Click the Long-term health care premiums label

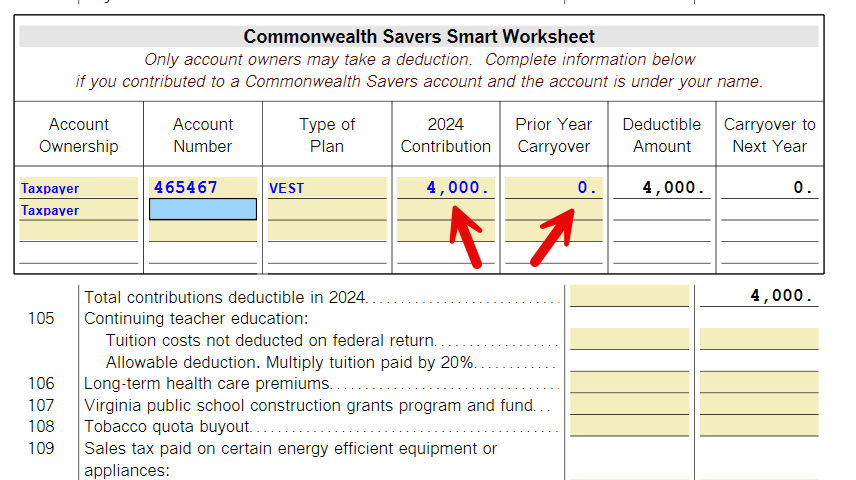(x=207, y=383)
